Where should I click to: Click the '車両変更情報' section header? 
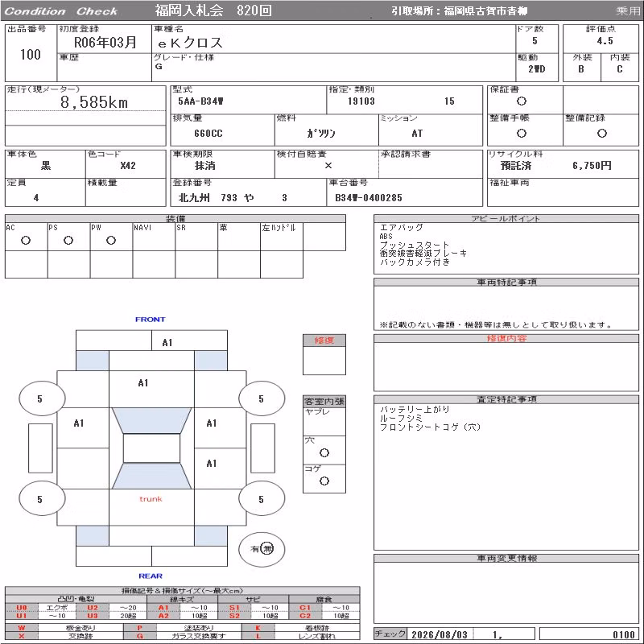coord(506,558)
